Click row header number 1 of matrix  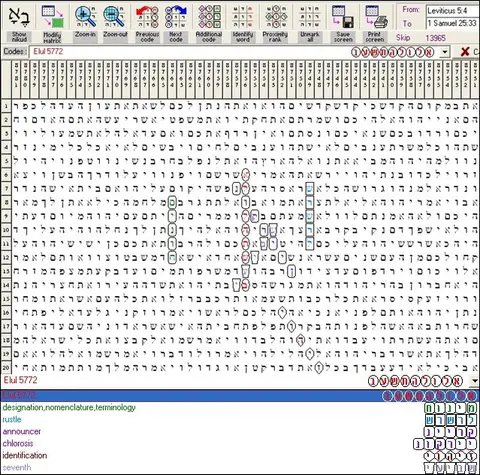[x=6, y=106]
